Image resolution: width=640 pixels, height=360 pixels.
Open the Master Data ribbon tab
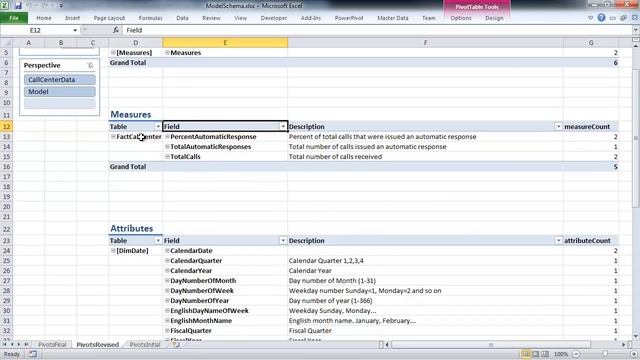pyautogui.click(x=393, y=18)
